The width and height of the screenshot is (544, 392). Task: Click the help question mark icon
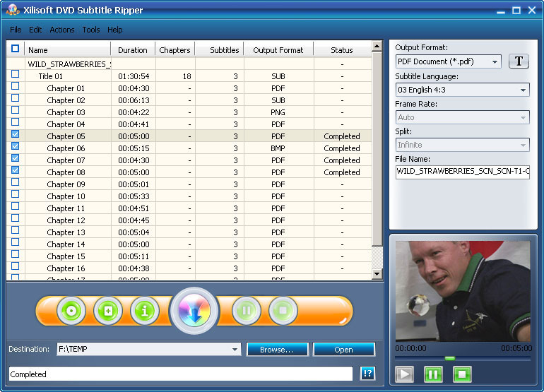pyautogui.click(x=367, y=373)
